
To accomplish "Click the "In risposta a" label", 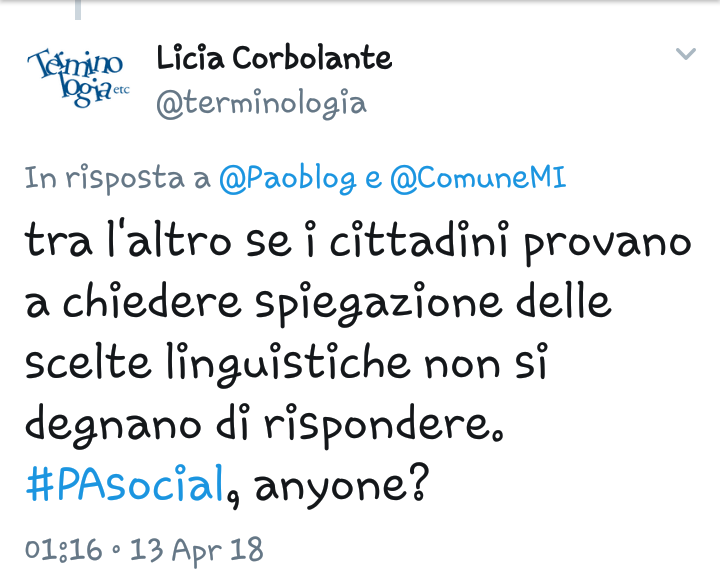I will pos(118,179).
